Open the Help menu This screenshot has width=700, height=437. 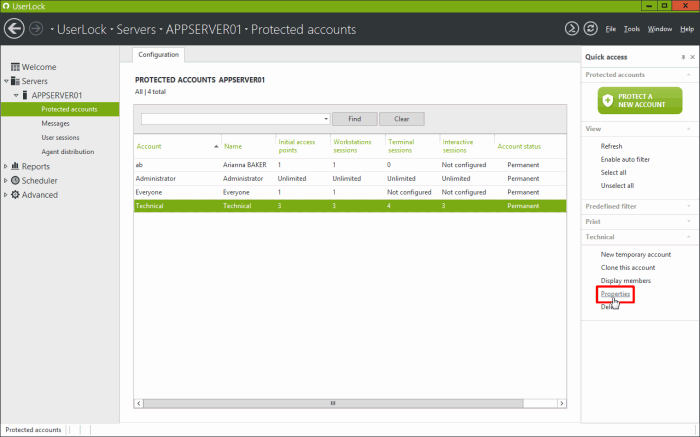click(x=687, y=29)
